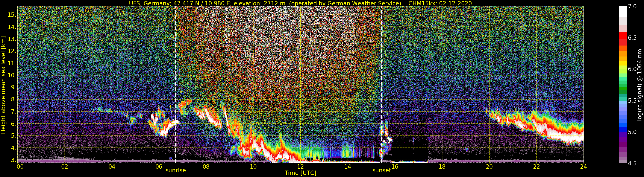
Task: Click the sunrise label below the time axis
Action: pyautogui.click(x=176, y=171)
